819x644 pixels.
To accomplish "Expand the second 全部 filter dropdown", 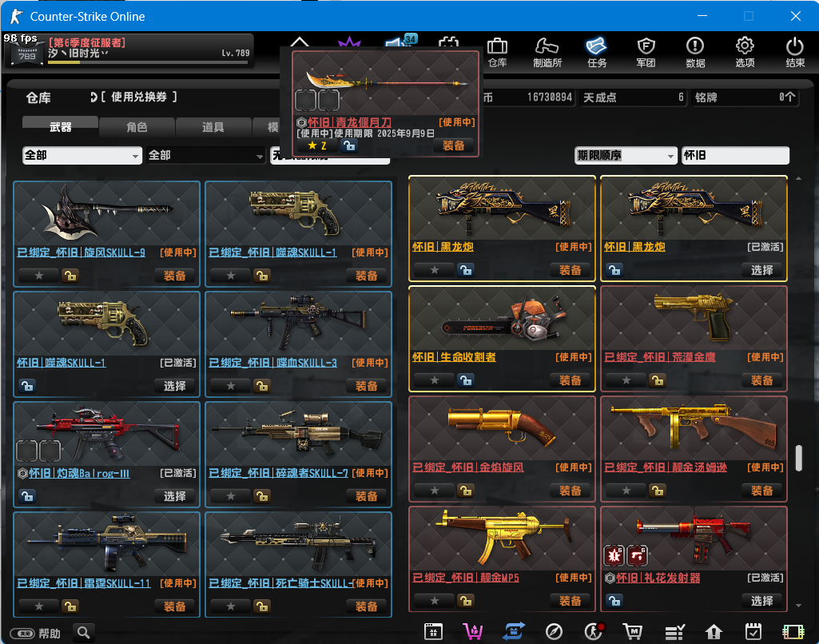I will coord(206,156).
